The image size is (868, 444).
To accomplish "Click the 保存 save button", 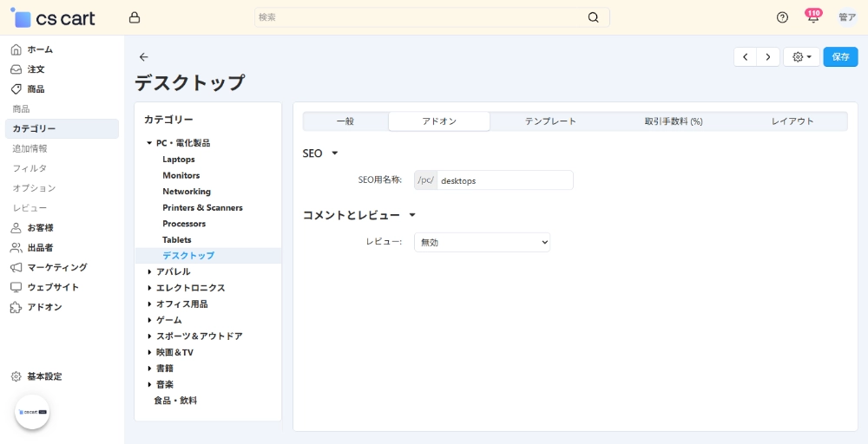I will pos(840,57).
